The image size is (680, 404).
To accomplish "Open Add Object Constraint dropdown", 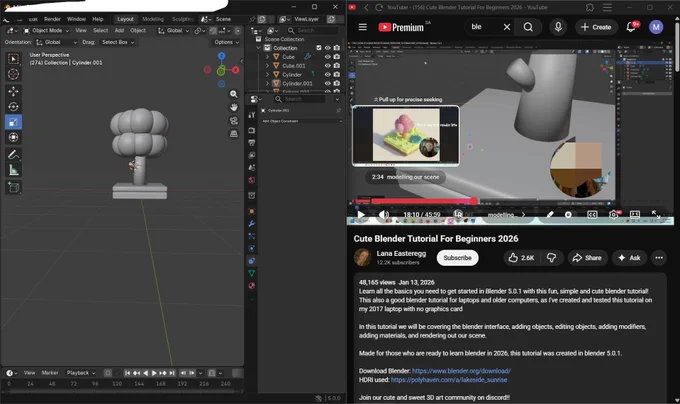I will click(x=301, y=121).
